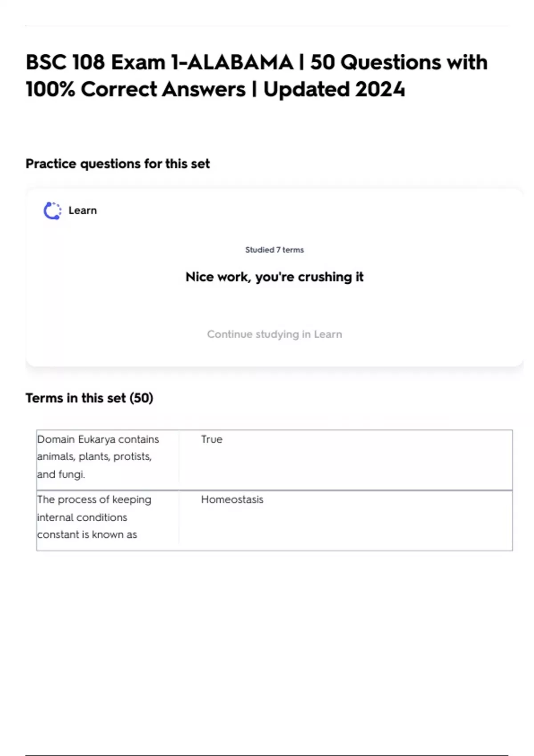Click 'Nice work, you're crushing it' message
Viewport: 534px width, 756px height.
[275, 277]
